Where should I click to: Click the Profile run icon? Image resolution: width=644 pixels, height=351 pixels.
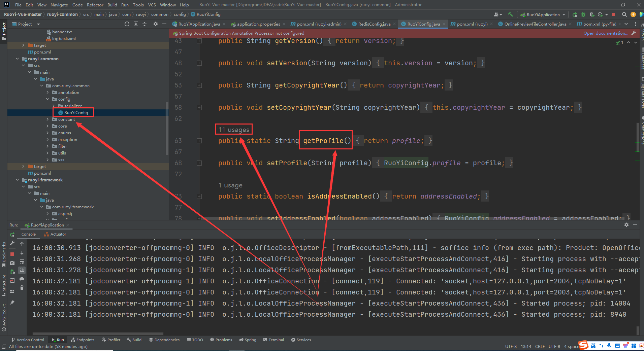tap(600, 14)
